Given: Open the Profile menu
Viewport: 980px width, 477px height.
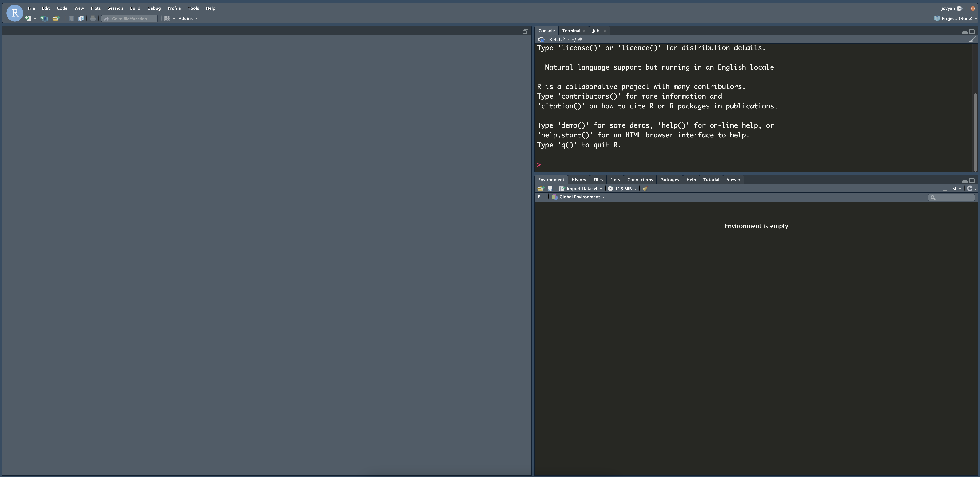Looking at the screenshot, I should click(174, 8).
